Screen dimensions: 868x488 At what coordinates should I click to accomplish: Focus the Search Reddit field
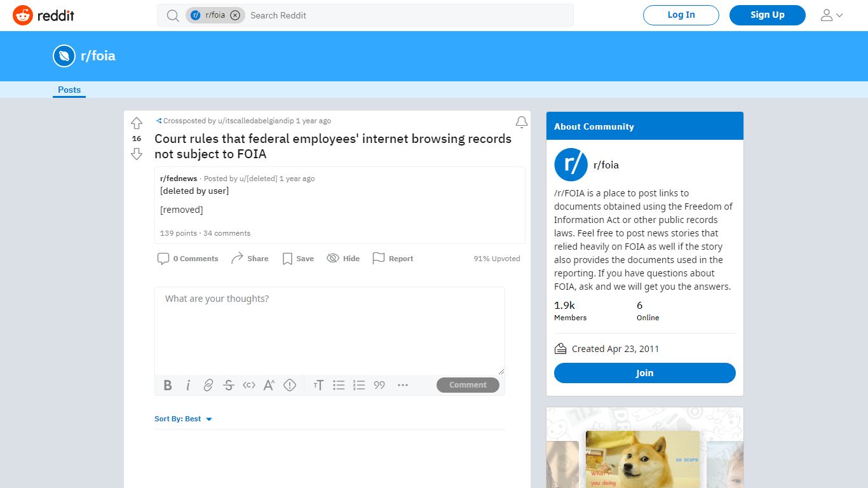point(408,15)
